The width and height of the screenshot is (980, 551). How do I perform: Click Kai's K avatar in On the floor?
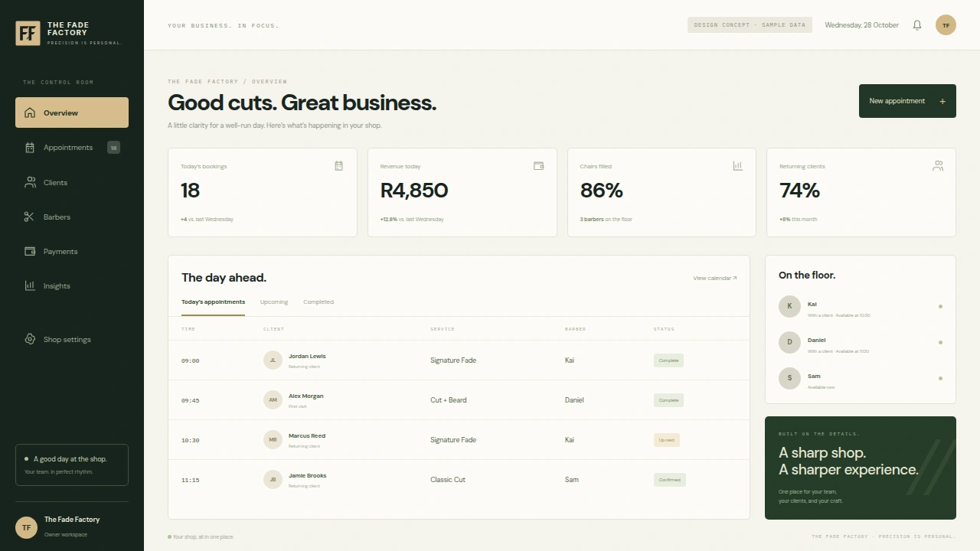click(x=789, y=306)
